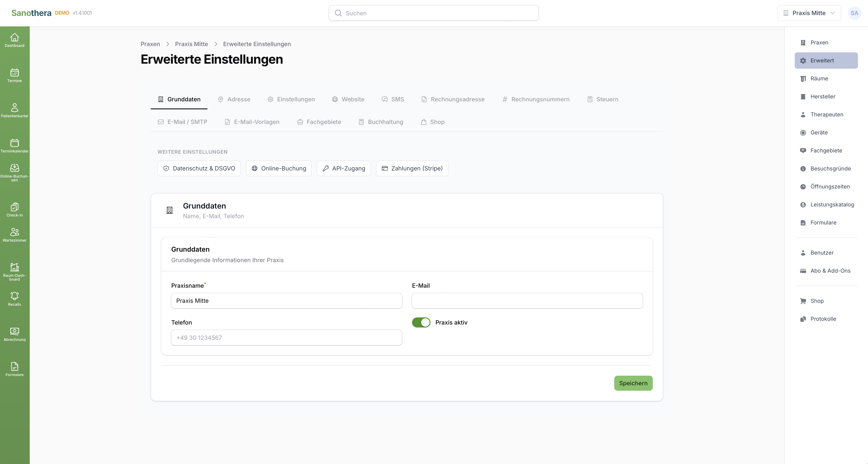
Task: Click the Praxisname input field
Action: [286, 300]
